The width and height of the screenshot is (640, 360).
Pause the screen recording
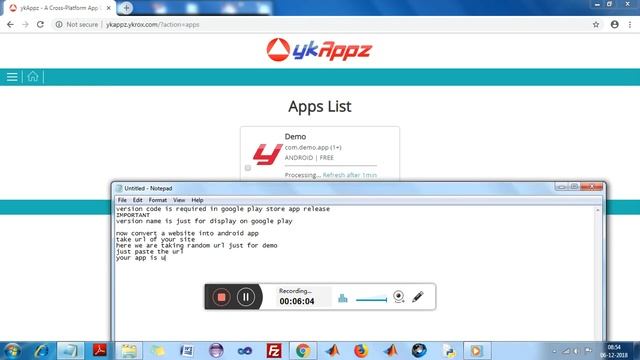[246, 297]
